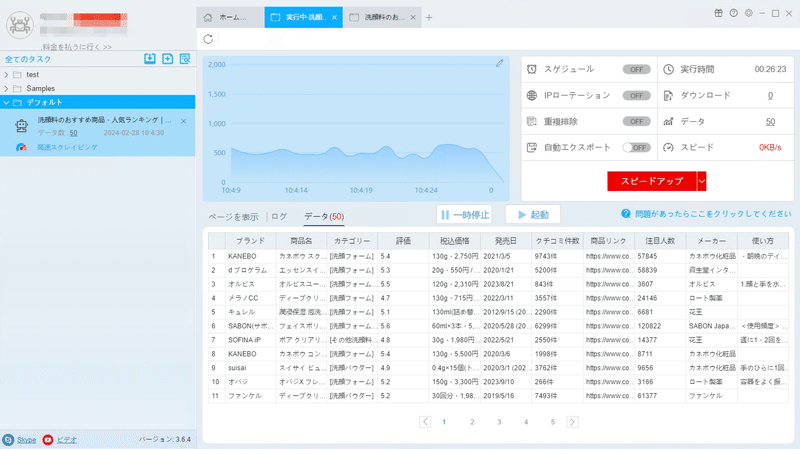Open settings gear icon in title bar
Screen dimensions: 800x449
[748, 13]
